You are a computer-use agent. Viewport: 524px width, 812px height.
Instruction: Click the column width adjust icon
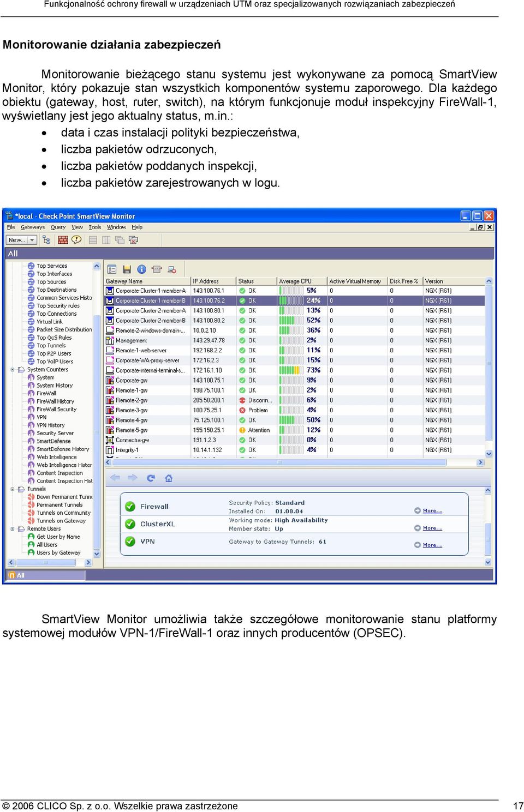click(157, 269)
